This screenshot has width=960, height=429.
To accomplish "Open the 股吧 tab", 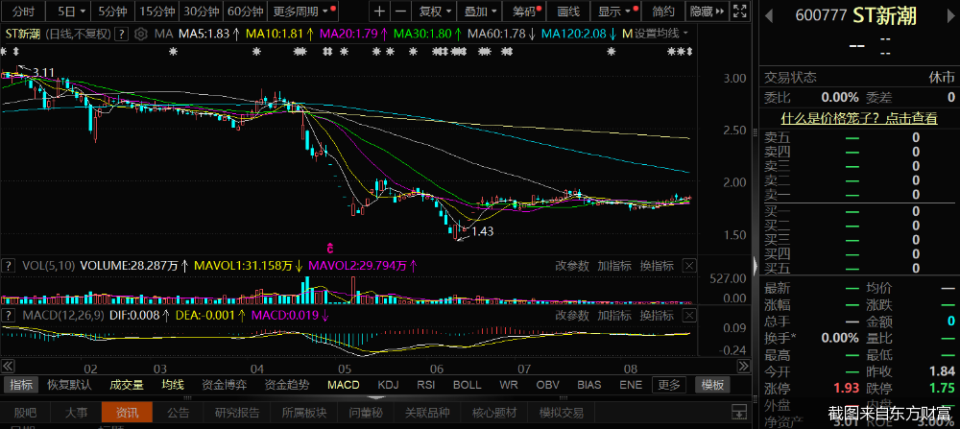I will click(x=24, y=412).
